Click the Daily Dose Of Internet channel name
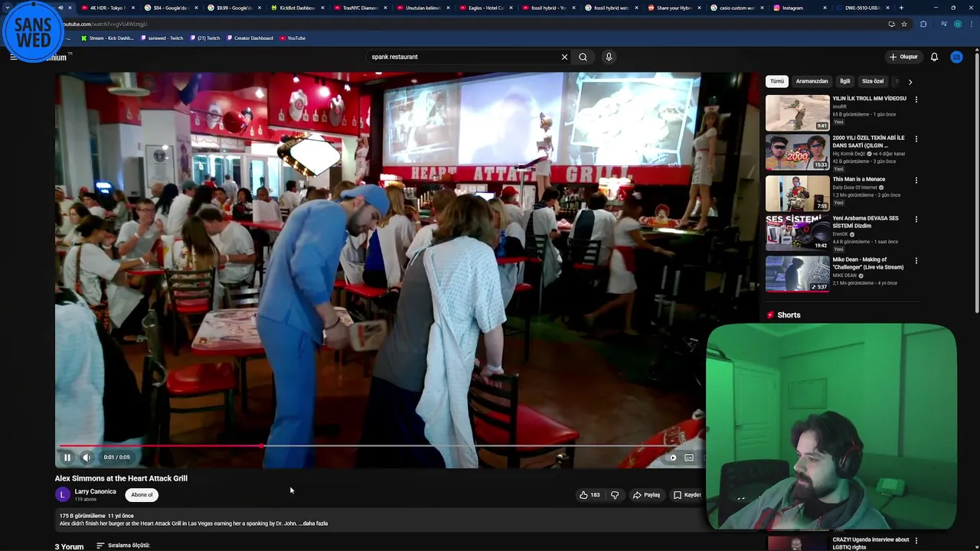Screen dimensions: 980x551 (854, 187)
